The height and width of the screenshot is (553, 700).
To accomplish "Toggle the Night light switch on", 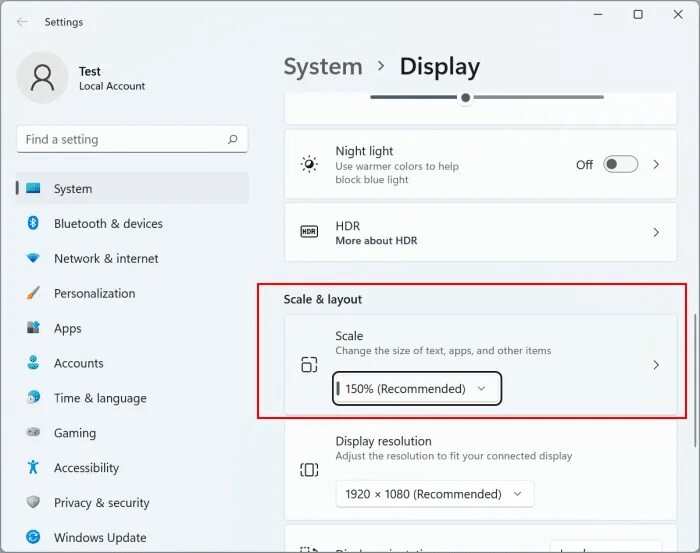I will point(620,164).
